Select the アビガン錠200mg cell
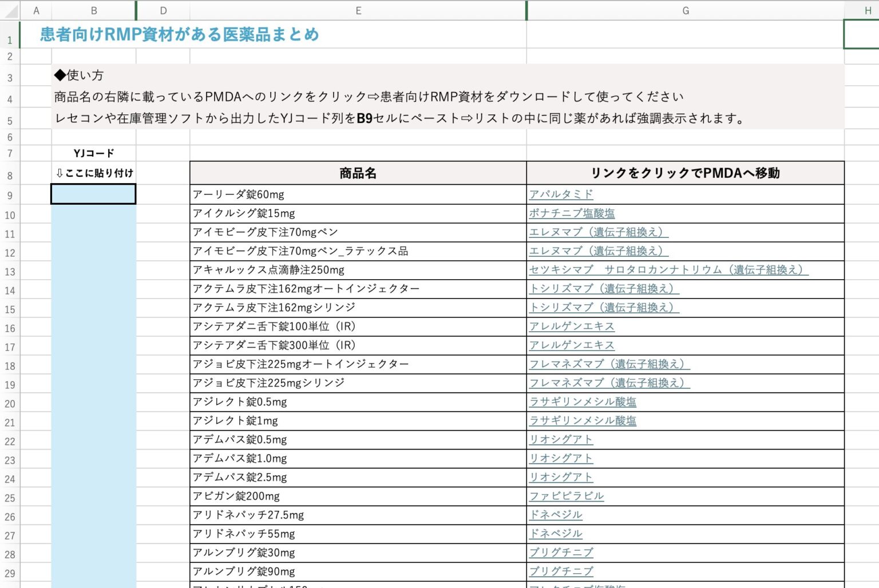Viewport: 879px width, 588px height. (358, 496)
